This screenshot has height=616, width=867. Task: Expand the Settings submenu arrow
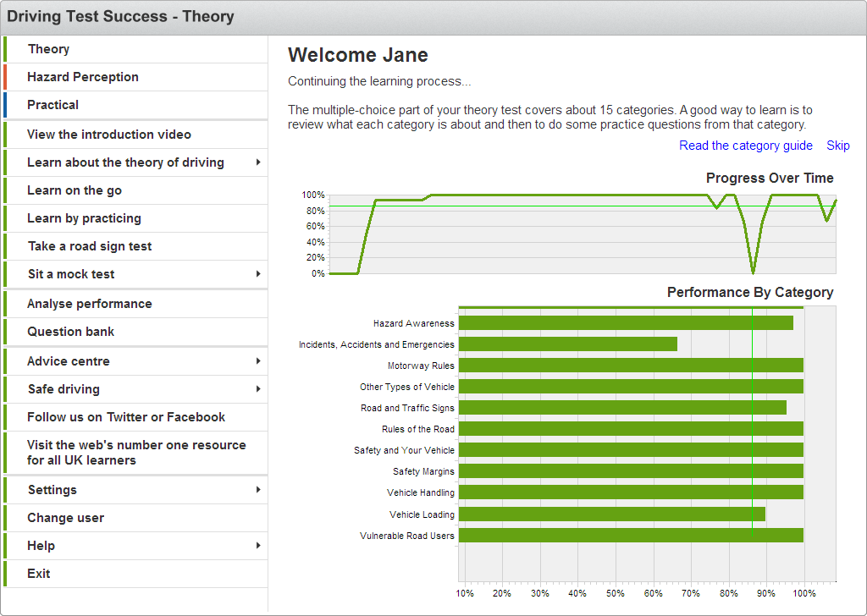[257, 490]
